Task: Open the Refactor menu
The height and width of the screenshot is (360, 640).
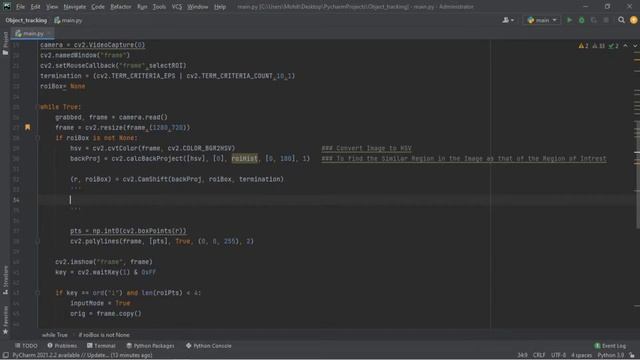Action: 121,7
